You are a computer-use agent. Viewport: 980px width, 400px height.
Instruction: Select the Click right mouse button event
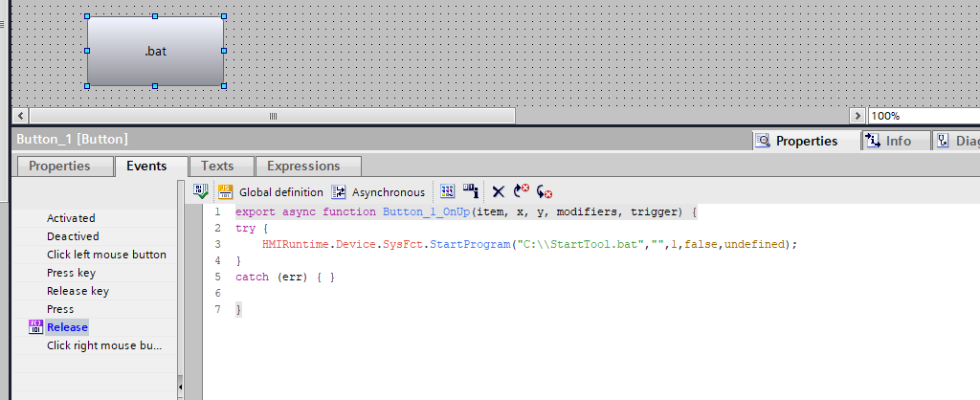[103, 345]
